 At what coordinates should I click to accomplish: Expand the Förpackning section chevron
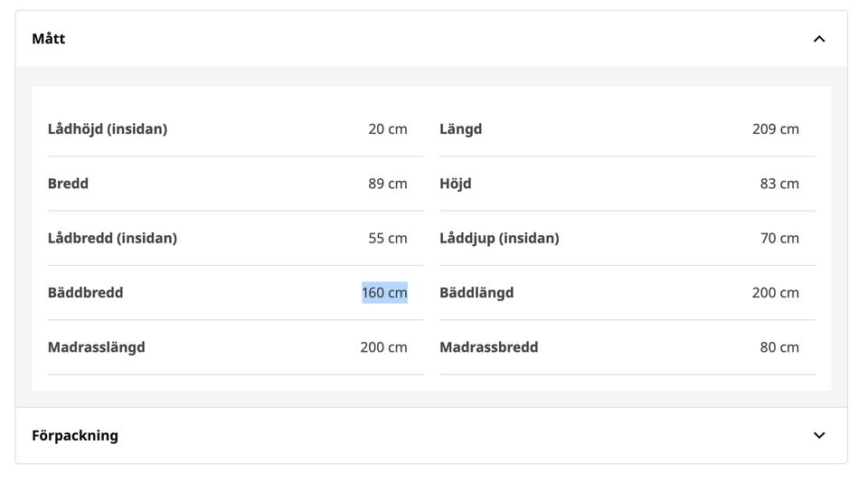click(x=819, y=436)
